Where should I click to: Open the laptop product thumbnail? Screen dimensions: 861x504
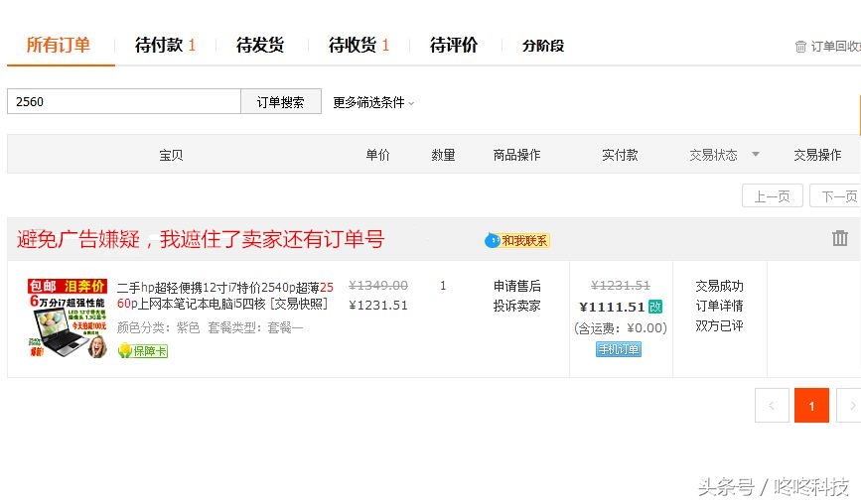click(67, 318)
